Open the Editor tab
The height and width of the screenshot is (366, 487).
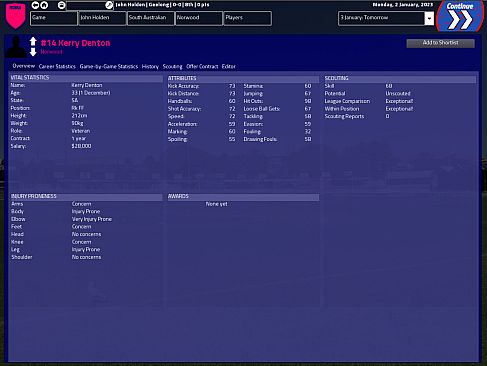[x=229, y=66]
